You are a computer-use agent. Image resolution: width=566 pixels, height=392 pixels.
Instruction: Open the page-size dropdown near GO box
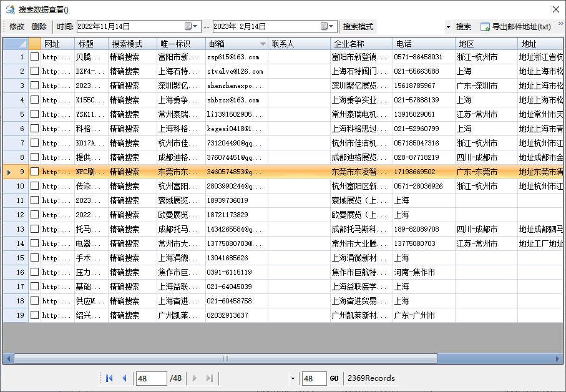[x=291, y=378]
